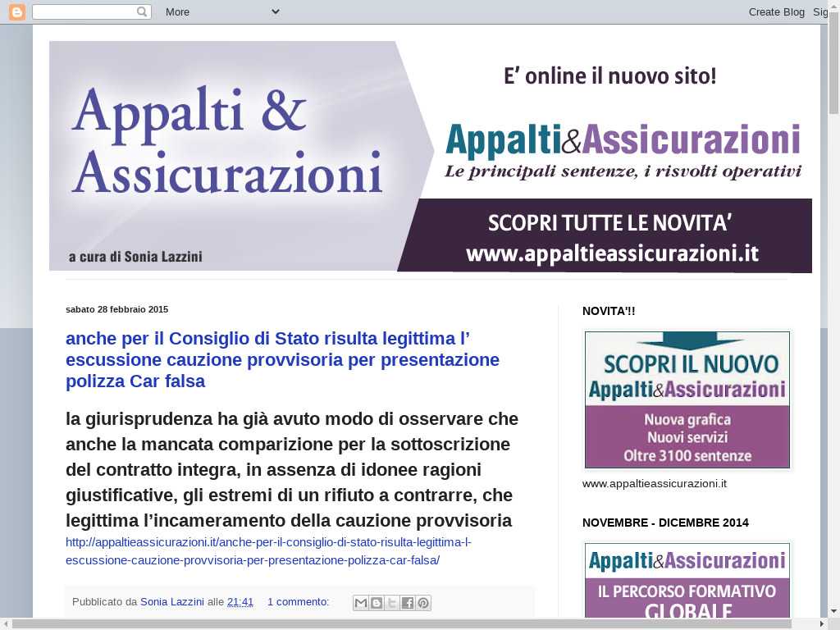This screenshot has width=840, height=630.
Task: Open the appaltieassicurazioni.it article URL link
Action: coord(268,551)
